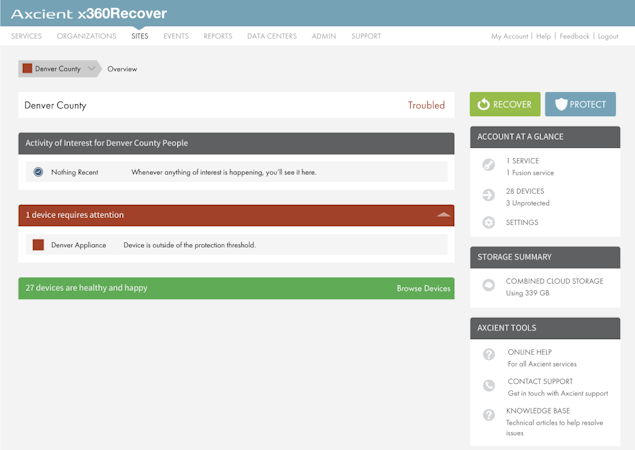Click the Online Help question mark icon
635x450 pixels.
click(488, 354)
